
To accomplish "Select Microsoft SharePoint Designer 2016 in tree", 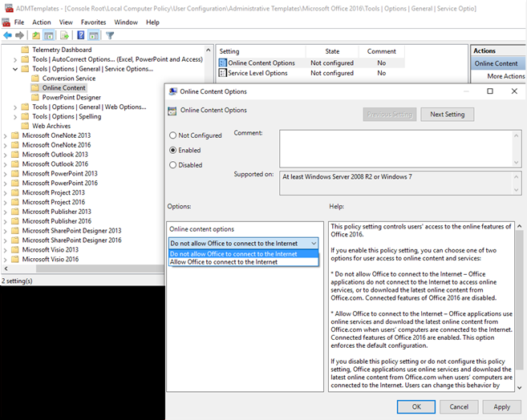I will 71,240.
